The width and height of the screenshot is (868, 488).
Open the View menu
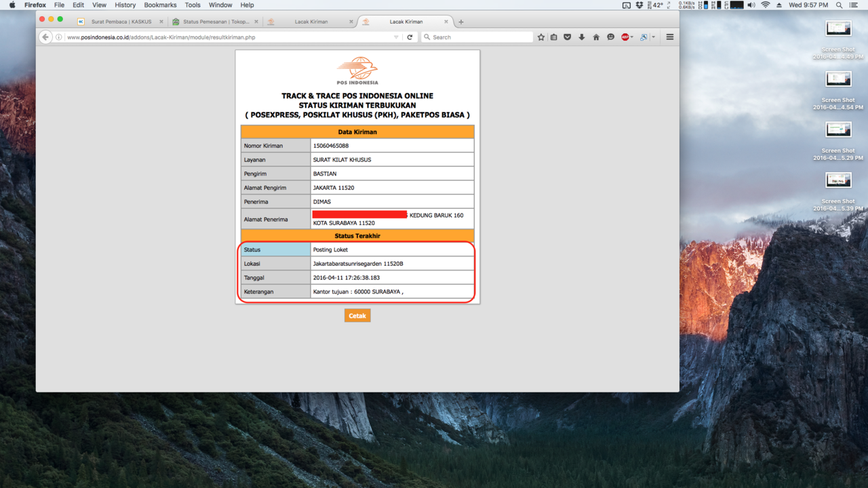[99, 5]
